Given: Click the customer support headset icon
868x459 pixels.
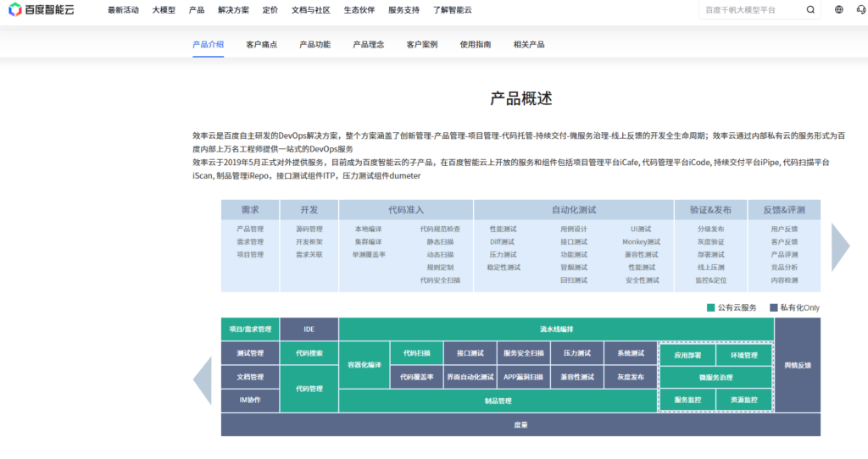Looking at the screenshot, I should pyautogui.click(x=861, y=9).
